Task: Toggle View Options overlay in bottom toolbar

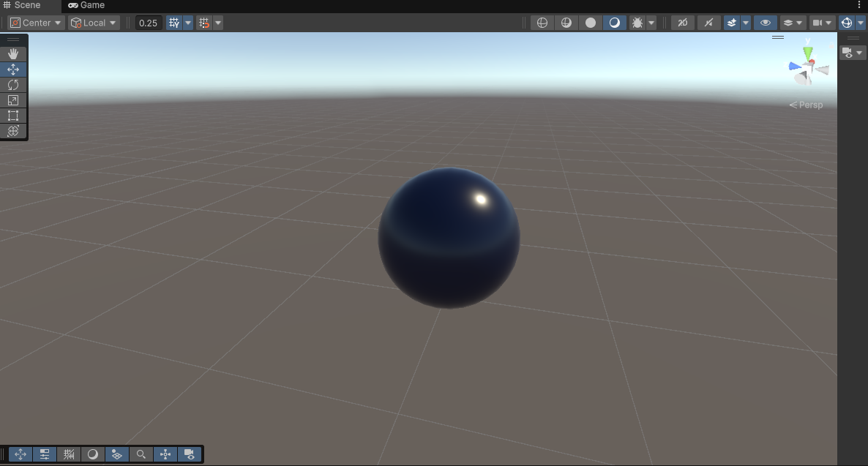Action: point(117,454)
